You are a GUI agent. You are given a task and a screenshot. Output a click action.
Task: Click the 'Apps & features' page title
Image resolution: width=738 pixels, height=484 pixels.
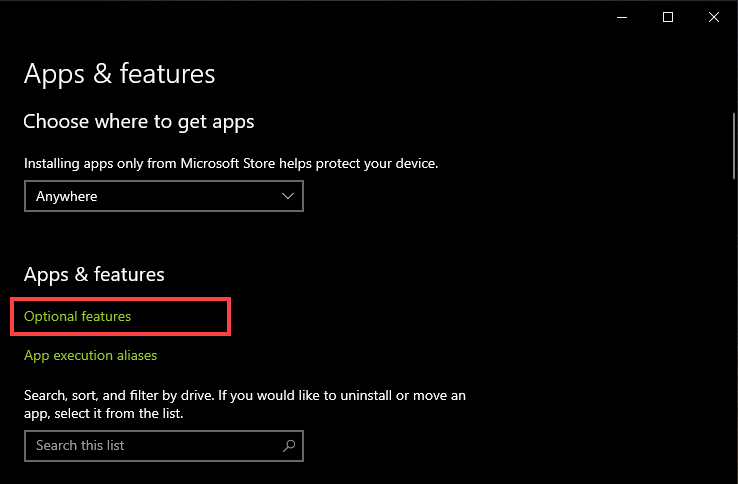[119, 74]
